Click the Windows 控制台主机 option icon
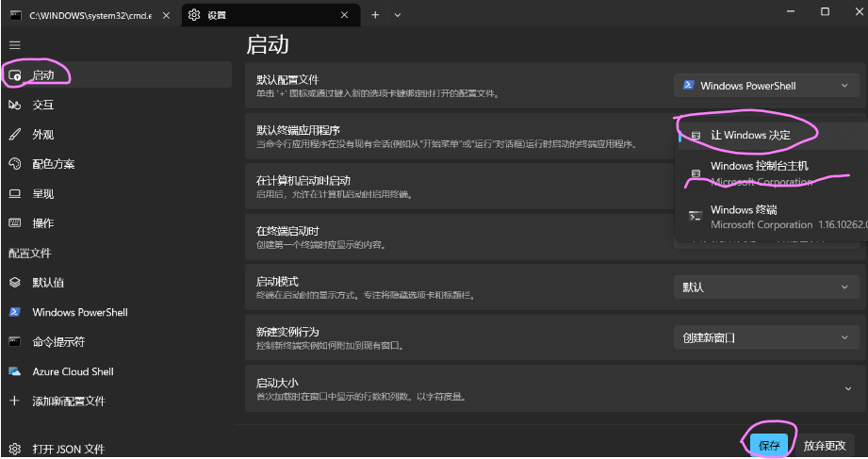 coord(696,173)
